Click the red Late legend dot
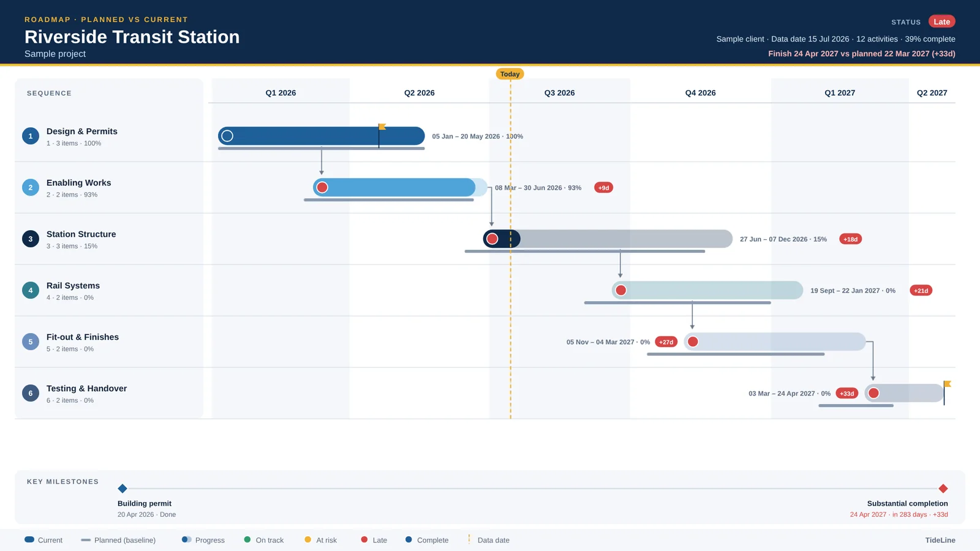The image size is (980, 551). [364, 539]
